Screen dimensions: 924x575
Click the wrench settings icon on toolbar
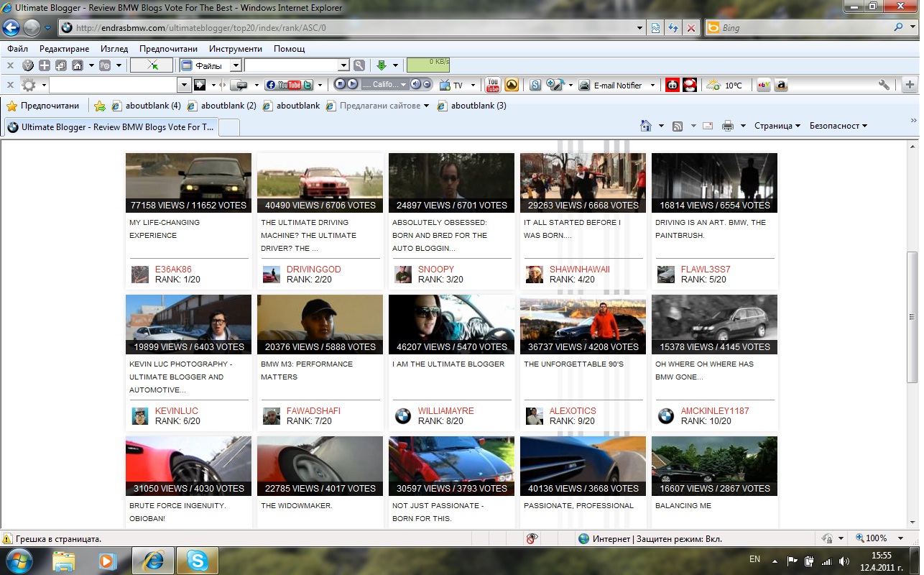coord(884,85)
